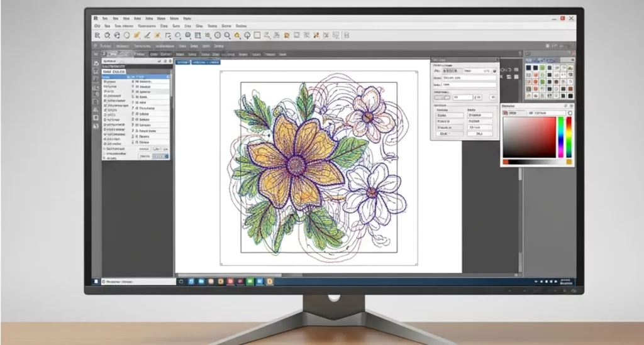Screen dimensions: 644x345
Task: Click the round dot button in the properties dialog
Action: point(494,71)
